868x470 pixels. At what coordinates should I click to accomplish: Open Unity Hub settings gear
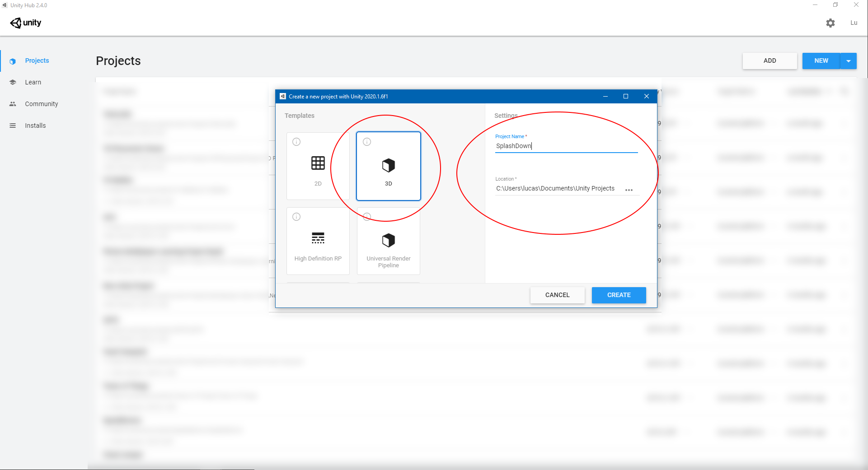[x=830, y=23]
